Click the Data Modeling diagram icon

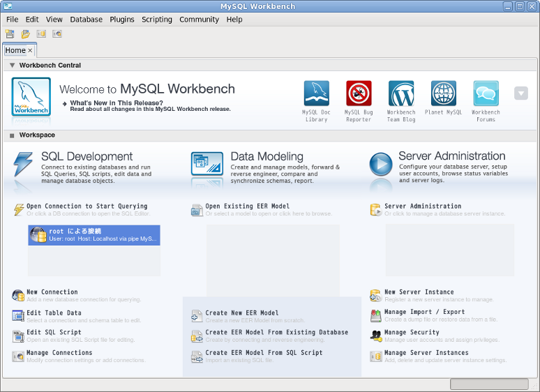click(207, 164)
